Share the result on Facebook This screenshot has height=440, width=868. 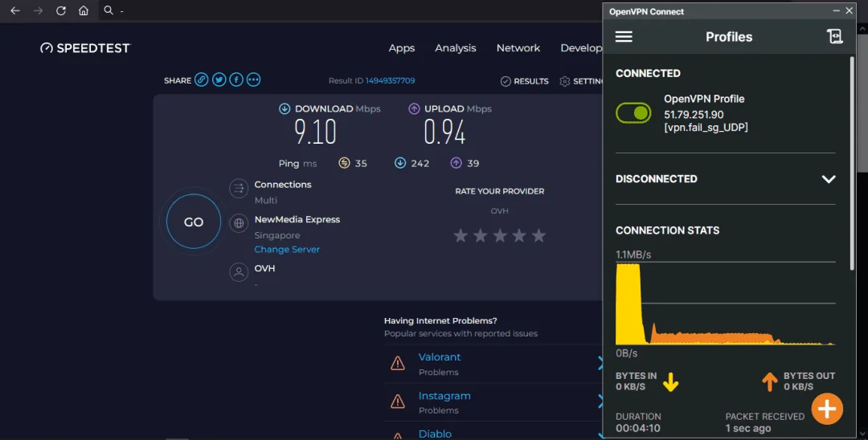click(x=236, y=79)
